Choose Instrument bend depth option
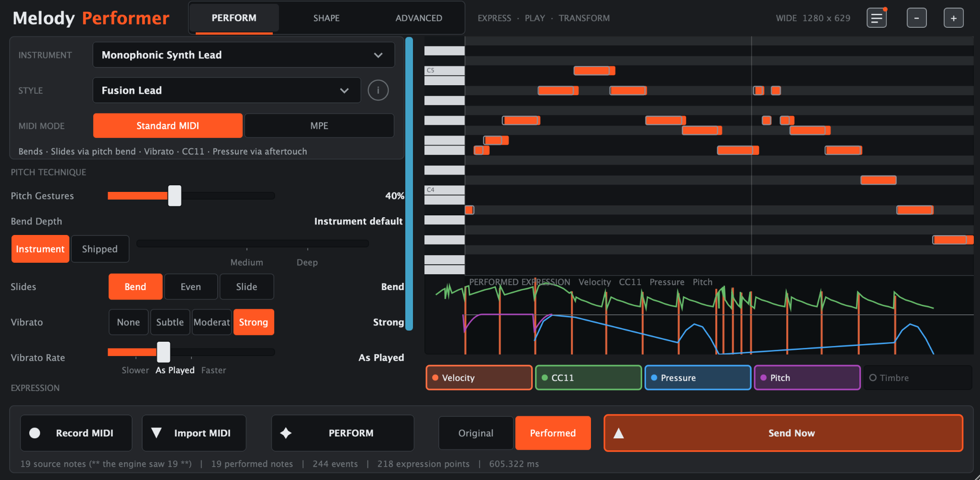This screenshot has width=980, height=480. (40, 249)
